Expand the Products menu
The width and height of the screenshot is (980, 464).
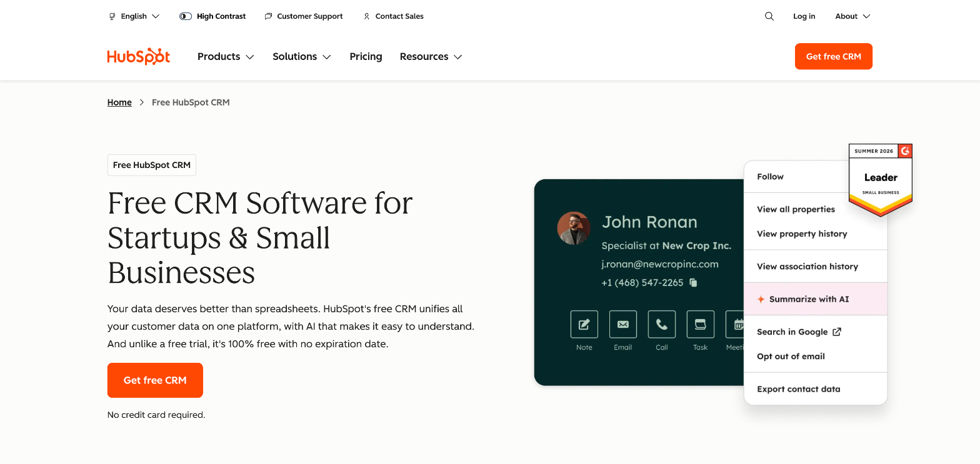pos(226,56)
